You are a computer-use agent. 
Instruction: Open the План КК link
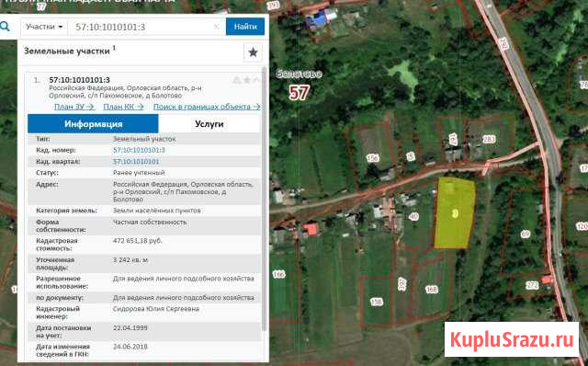click(123, 107)
